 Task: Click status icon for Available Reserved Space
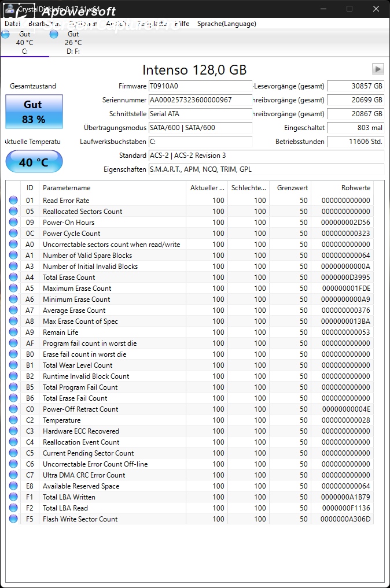tap(13, 486)
